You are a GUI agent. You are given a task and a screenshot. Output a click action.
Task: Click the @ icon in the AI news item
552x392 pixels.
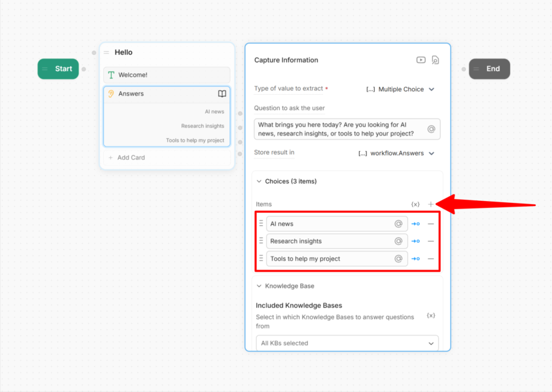[x=398, y=224]
